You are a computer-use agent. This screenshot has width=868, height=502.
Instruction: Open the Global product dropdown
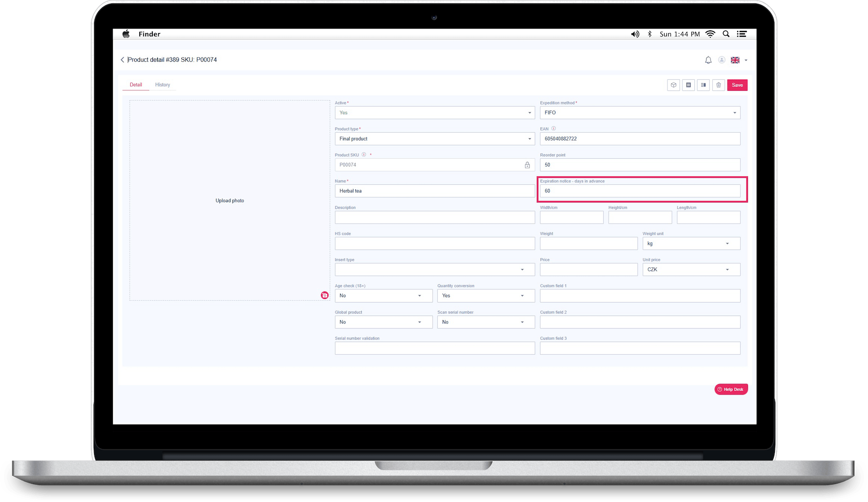383,322
